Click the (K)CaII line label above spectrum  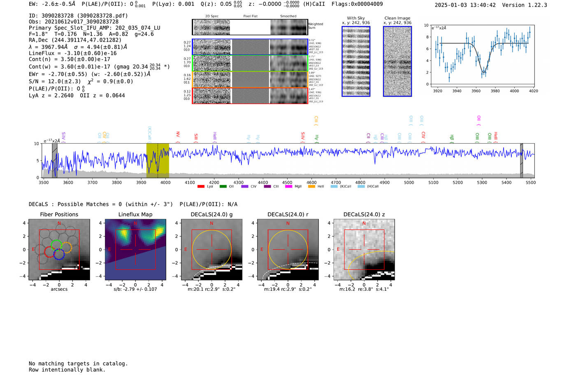150,135
